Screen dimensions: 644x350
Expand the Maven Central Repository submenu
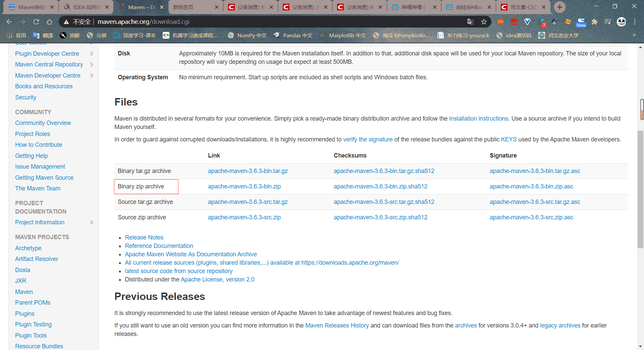[x=92, y=64]
